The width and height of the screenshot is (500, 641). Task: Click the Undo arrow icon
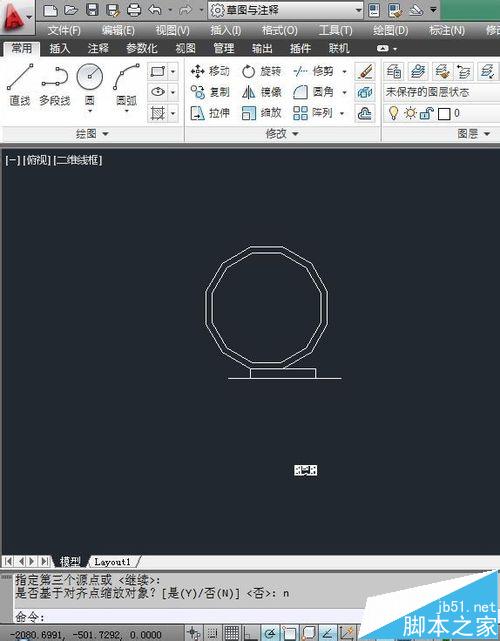[155, 10]
